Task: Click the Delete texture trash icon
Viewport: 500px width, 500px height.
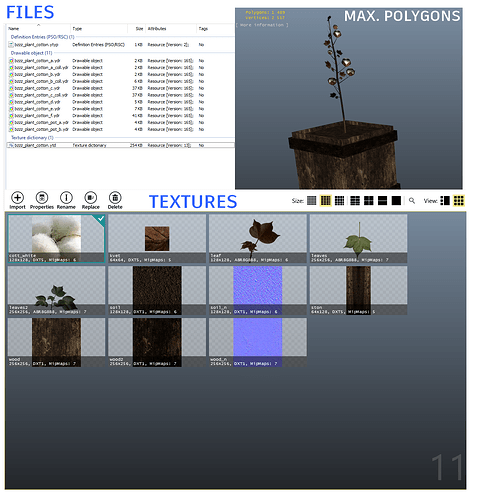Action: [115, 200]
